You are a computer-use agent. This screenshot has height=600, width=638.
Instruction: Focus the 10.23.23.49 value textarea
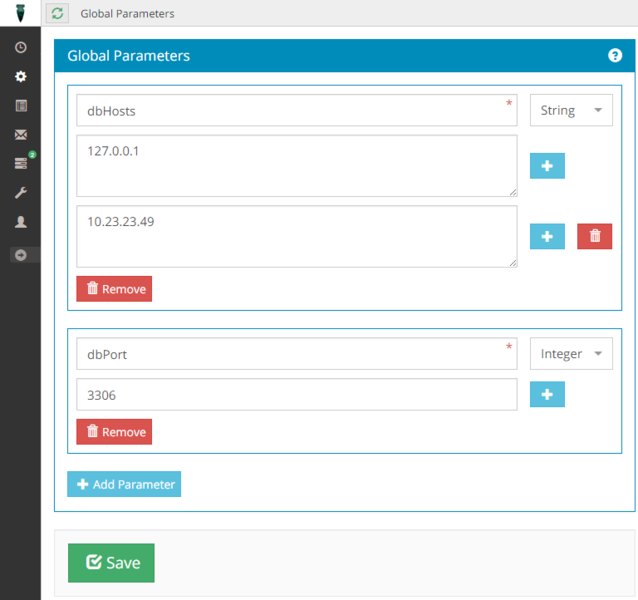coord(297,236)
